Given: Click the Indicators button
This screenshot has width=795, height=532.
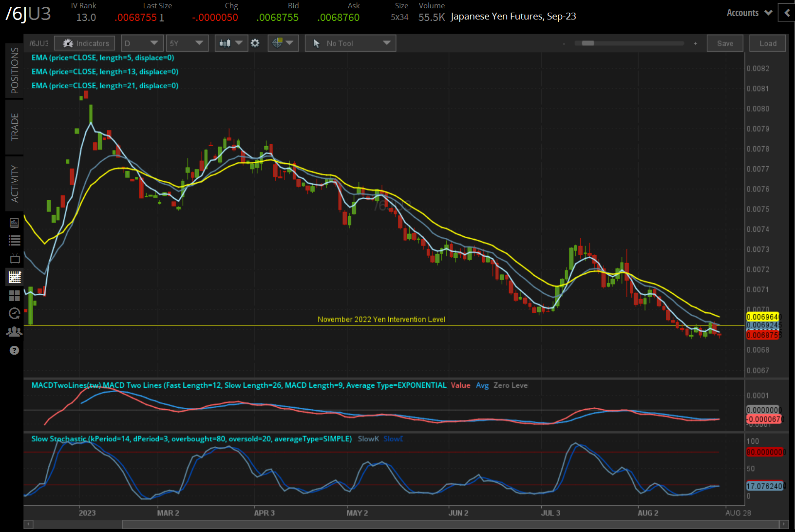Looking at the screenshot, I should [x=85, y=43].
